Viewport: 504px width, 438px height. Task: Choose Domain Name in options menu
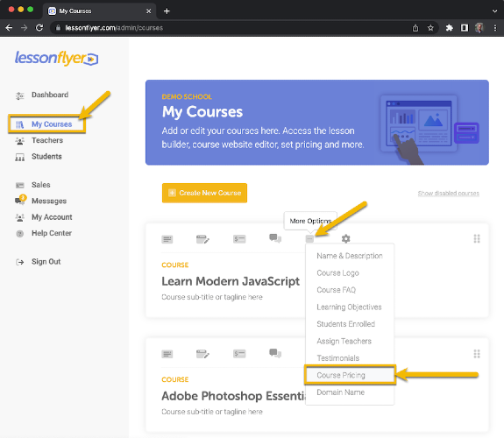click(340, 392)
